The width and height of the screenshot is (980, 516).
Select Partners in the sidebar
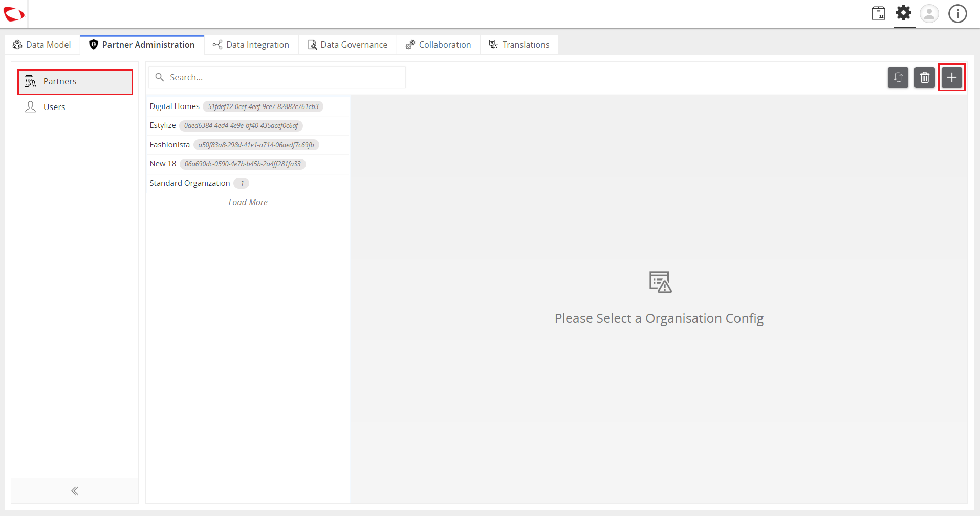click(x=75, y=82)
